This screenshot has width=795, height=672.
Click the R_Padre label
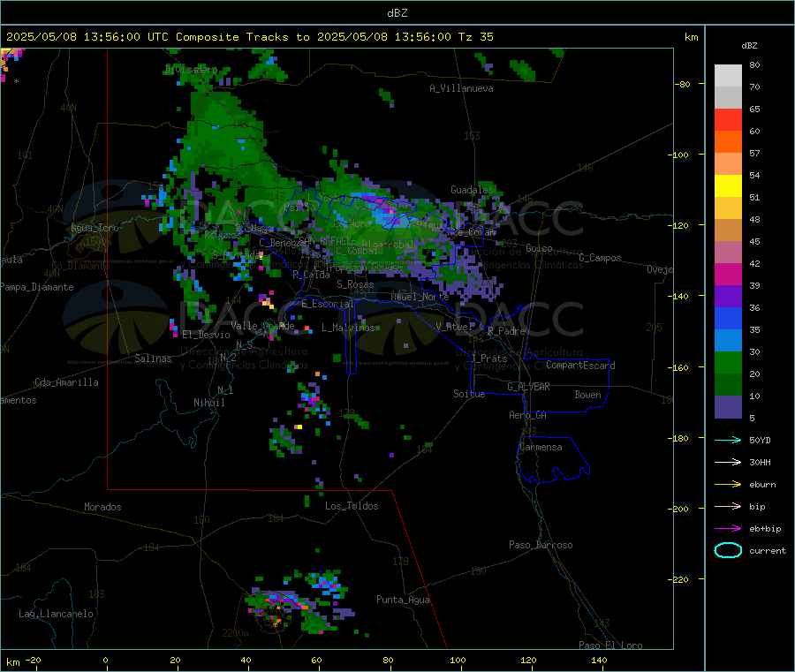506,331
